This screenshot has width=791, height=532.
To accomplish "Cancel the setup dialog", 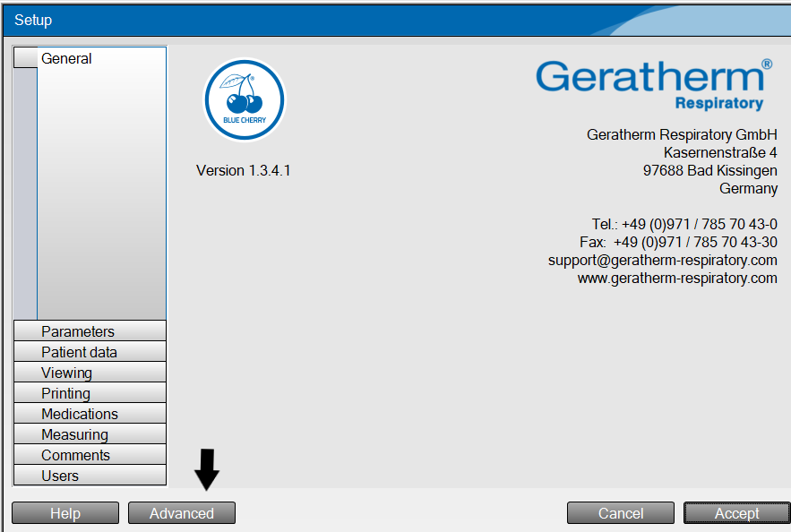I will (621, 513).
